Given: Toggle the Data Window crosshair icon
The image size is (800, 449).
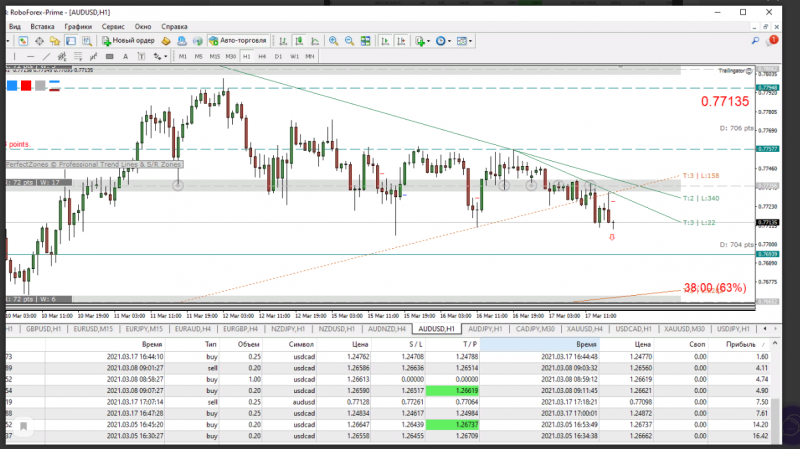Looking at the screenshot, I should [39, 41].
